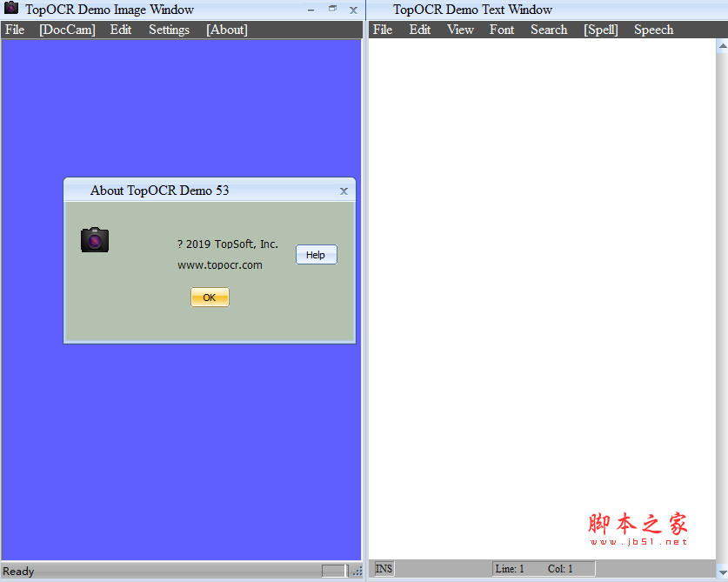The width and height of the screenshot is (728, 582).
Task: Click the resize grip in the Image Window status bar
Action: coord(357,571)
